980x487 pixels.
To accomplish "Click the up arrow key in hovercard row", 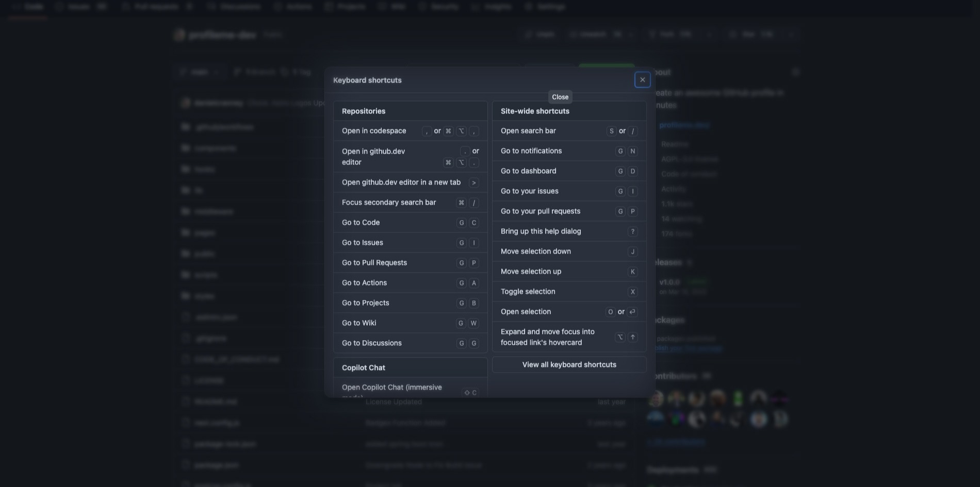I will [633, 337].
